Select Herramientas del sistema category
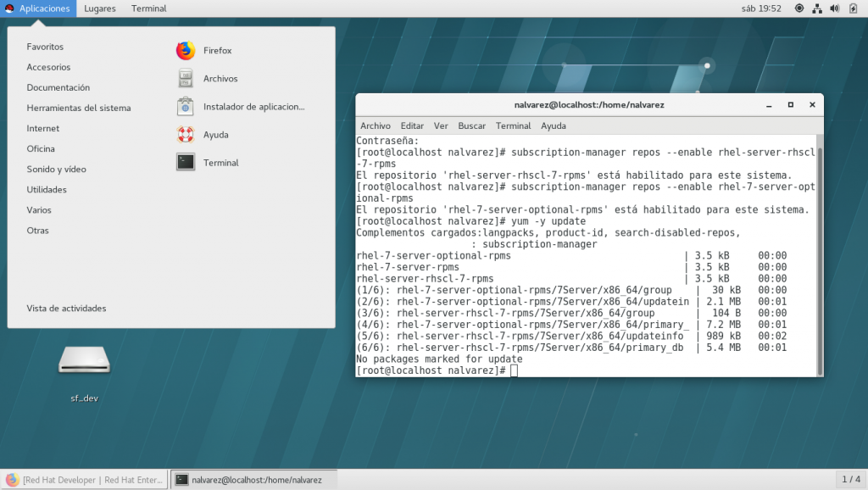The image size is (868, 490). click(79, 108)
